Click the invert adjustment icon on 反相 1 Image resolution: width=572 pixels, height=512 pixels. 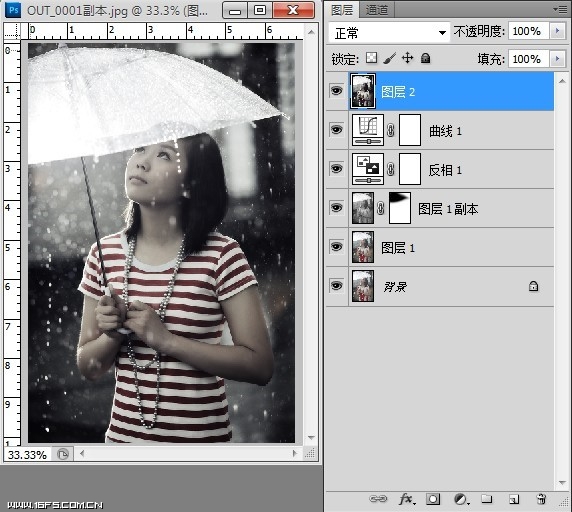[x=368, y=169]
